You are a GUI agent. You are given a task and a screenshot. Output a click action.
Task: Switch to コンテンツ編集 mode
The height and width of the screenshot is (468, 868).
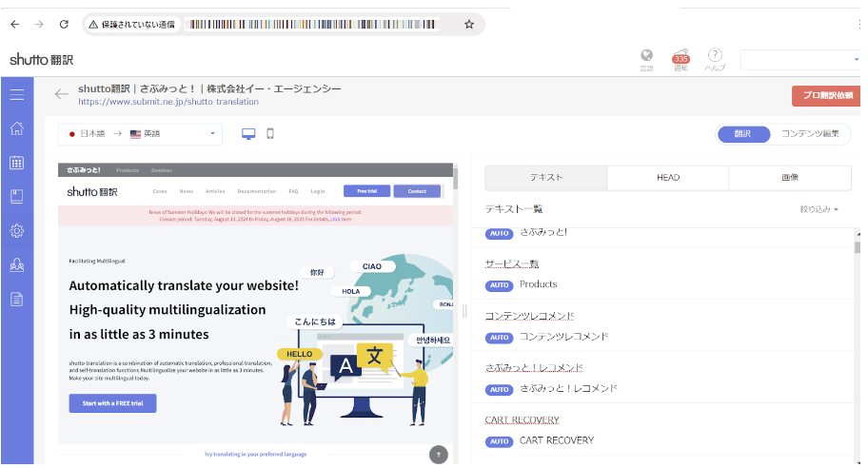[810, 134]
